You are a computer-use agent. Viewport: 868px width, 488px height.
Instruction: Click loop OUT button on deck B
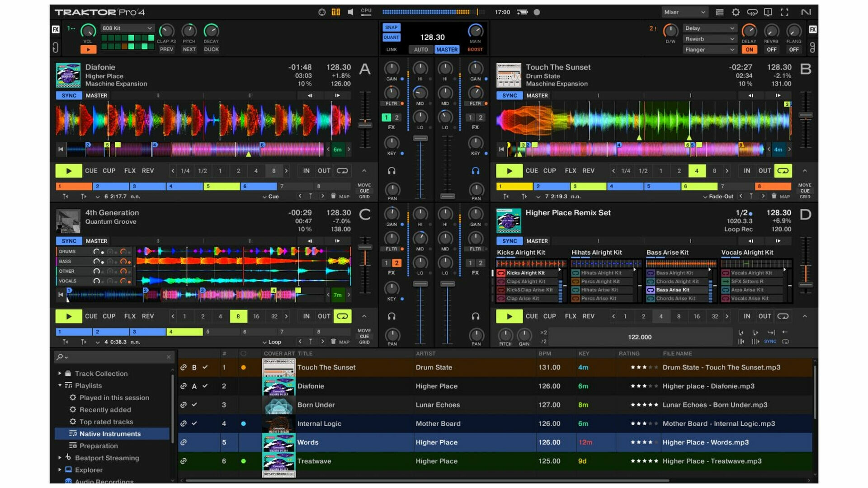click(764, 171)
